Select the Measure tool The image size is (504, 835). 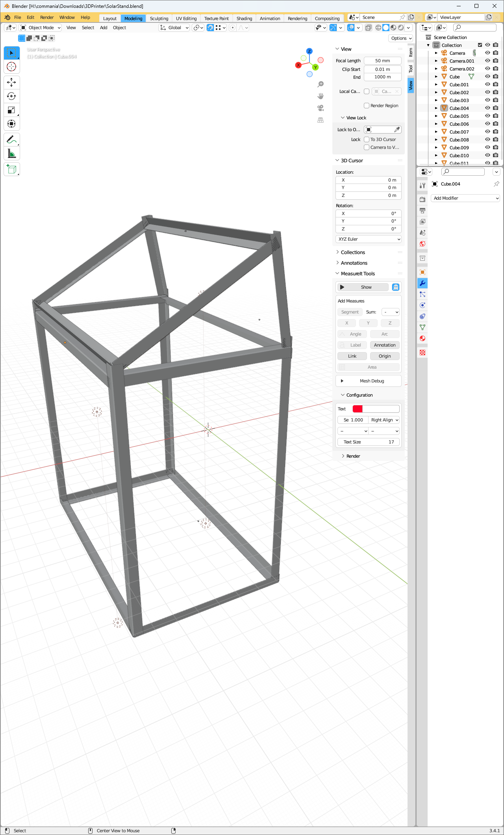[x=11, y=153]
